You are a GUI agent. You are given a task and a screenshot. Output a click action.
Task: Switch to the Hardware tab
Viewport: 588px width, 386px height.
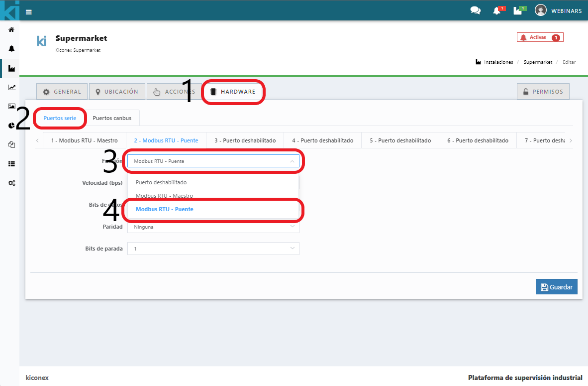(233, 92)
